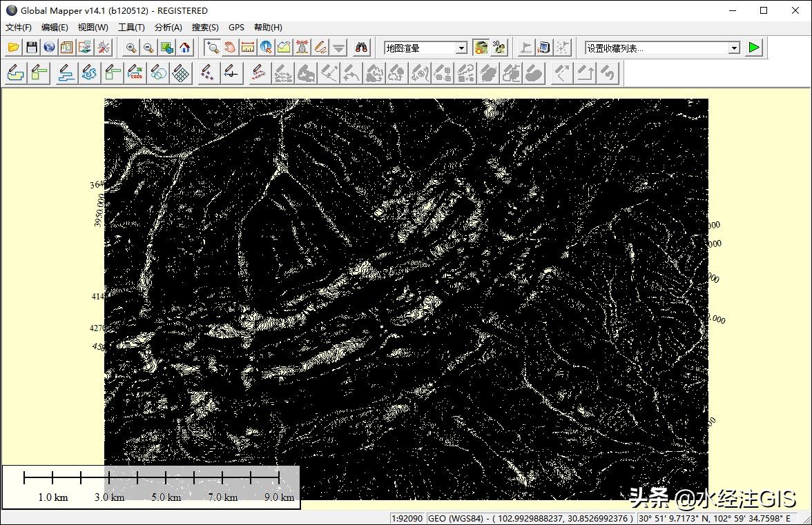The width and height of the screenshot is (812, 525).
Task: Select the Pan hand tool
Action: (230, 48)
